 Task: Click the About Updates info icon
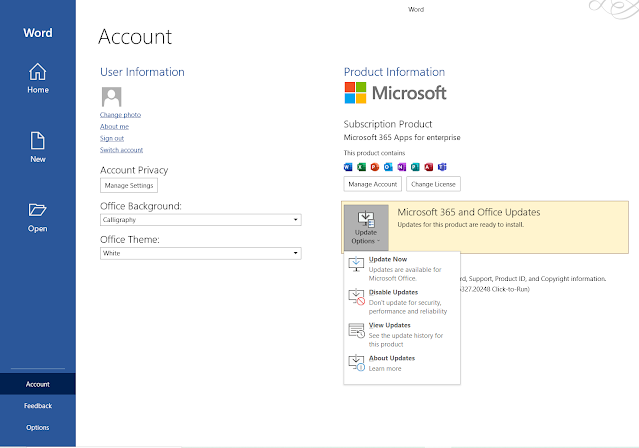(357, 363)
